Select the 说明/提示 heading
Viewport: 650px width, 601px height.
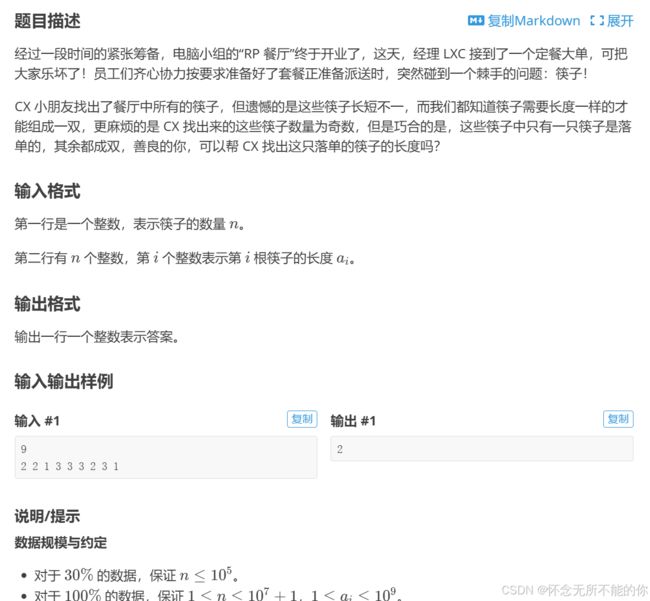point(47,516)
